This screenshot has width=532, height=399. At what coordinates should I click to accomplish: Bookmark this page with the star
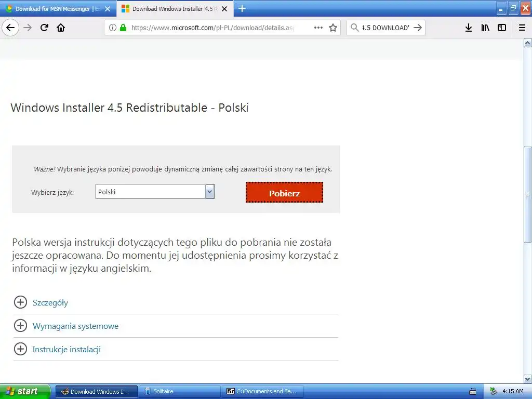[333, 28]
